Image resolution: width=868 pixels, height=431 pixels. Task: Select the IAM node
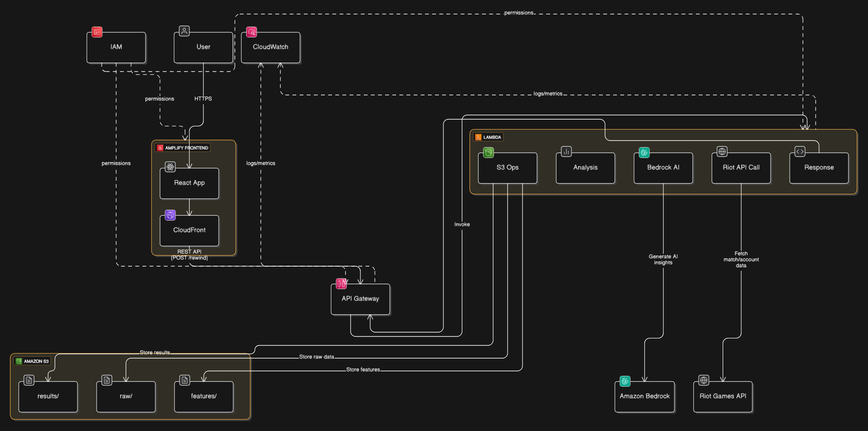tap(116, 47)
